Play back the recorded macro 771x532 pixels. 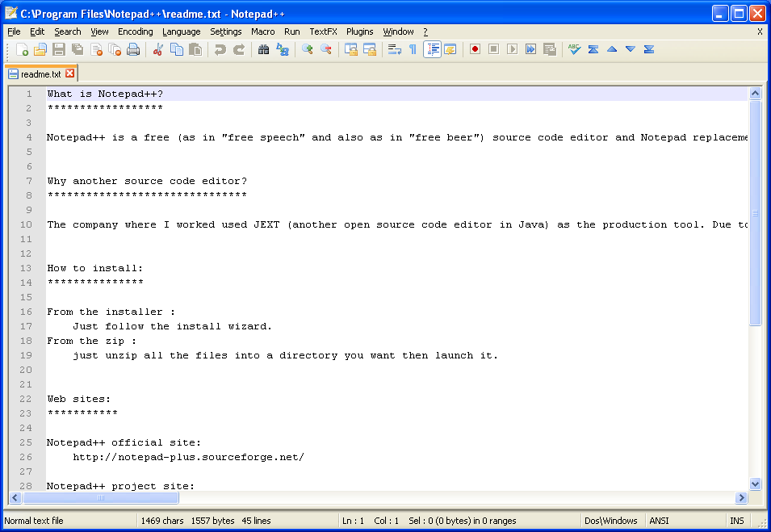pyautogui.click(x=512, y=48)
